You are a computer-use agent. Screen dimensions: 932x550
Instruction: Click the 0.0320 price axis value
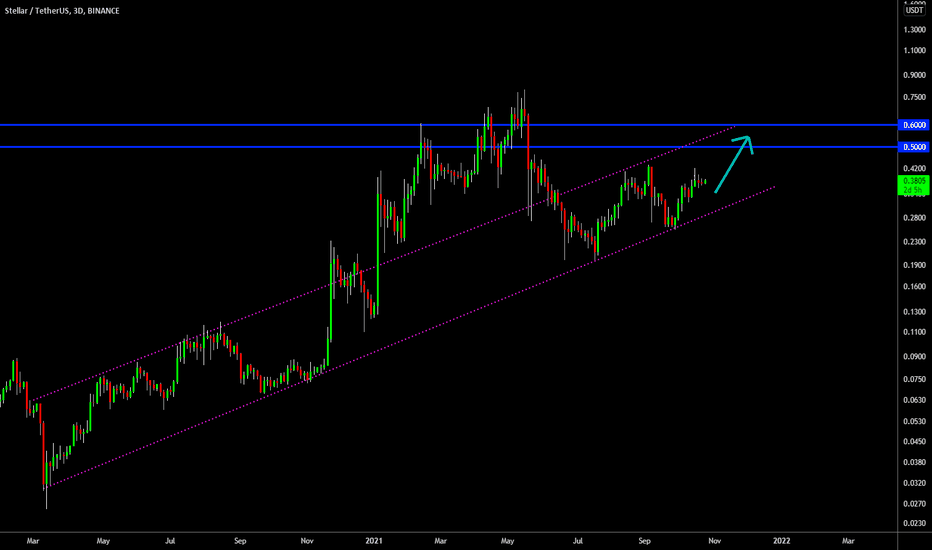coord(914,483)
